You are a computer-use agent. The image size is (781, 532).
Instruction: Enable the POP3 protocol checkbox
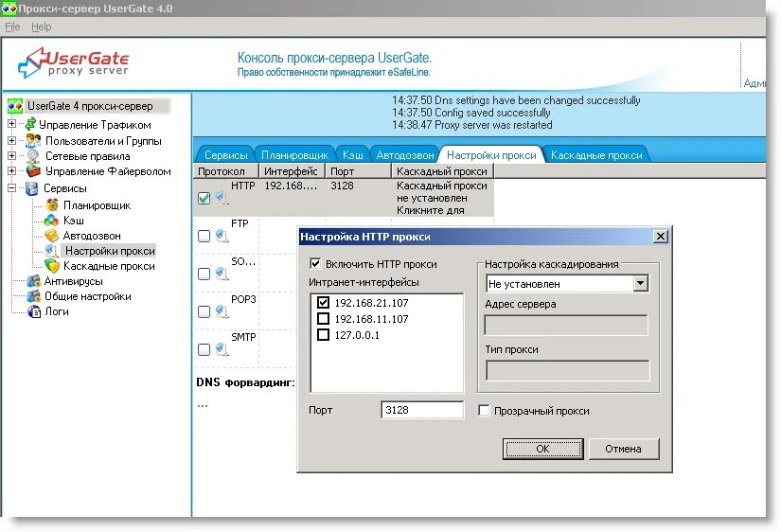(204, 311)
